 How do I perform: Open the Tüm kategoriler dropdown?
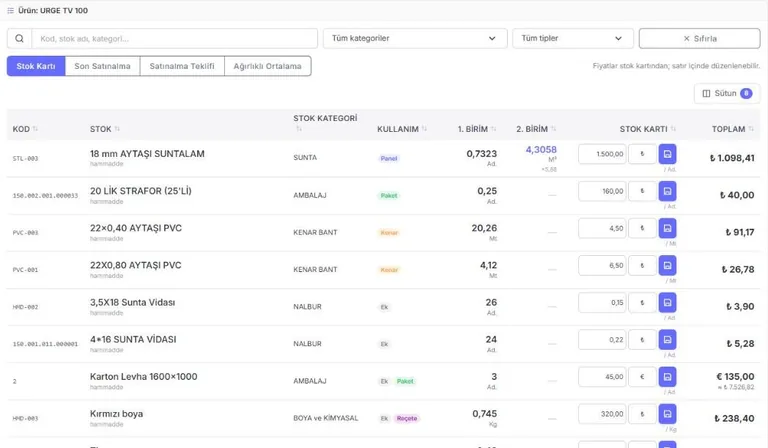(x=415, y=38)
